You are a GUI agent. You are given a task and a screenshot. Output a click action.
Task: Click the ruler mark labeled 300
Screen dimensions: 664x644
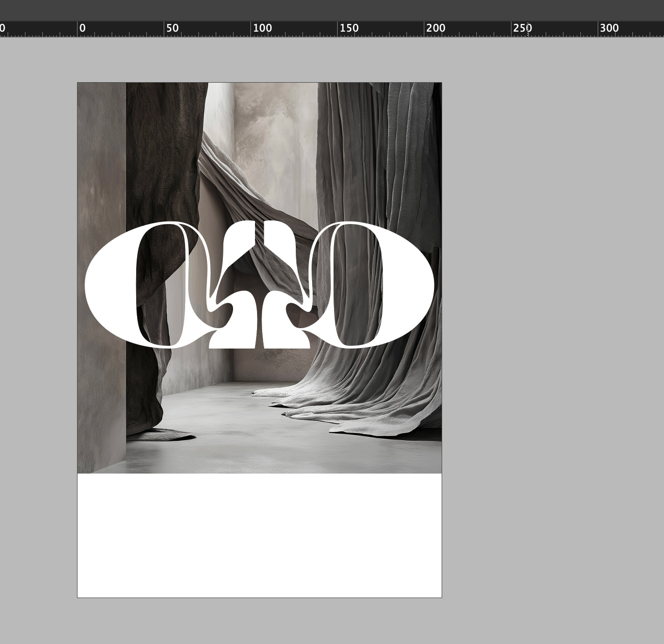coord(609,28)
